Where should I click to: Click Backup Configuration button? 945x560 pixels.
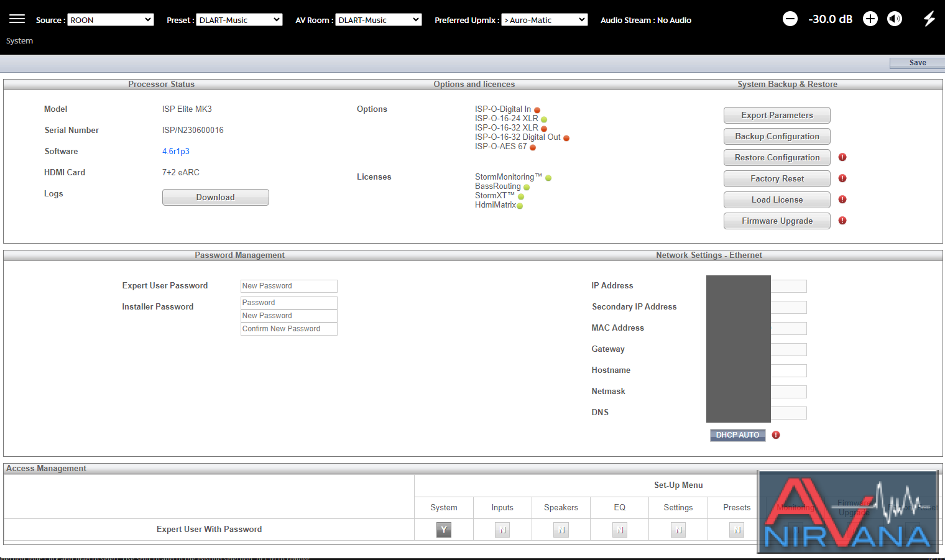(x=777, y=136)
